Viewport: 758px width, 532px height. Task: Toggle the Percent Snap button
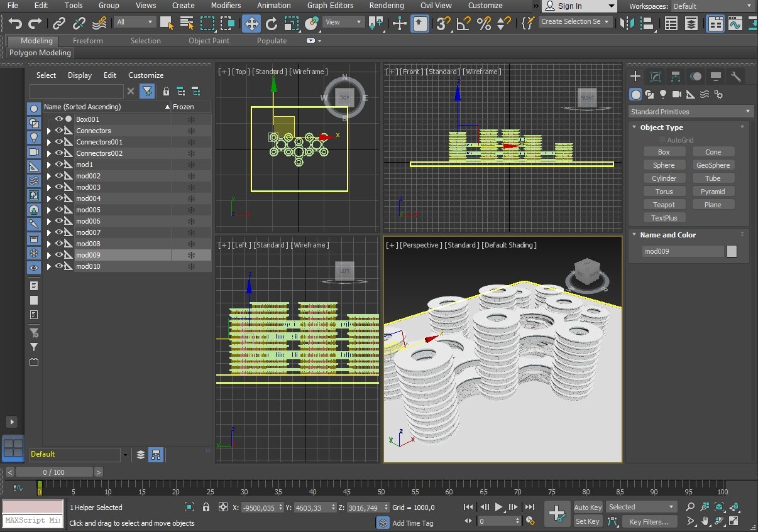(x=483, y=23)
